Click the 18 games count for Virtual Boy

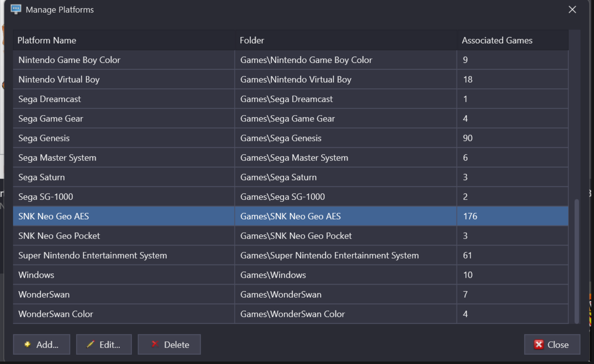[513, 79]
